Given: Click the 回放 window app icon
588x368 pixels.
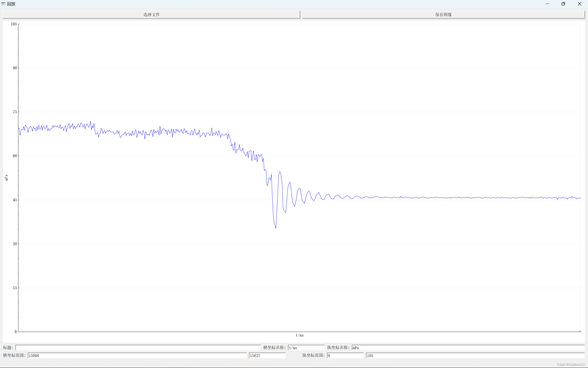Looking at the screenshot, I should click(x=3, y=4).
